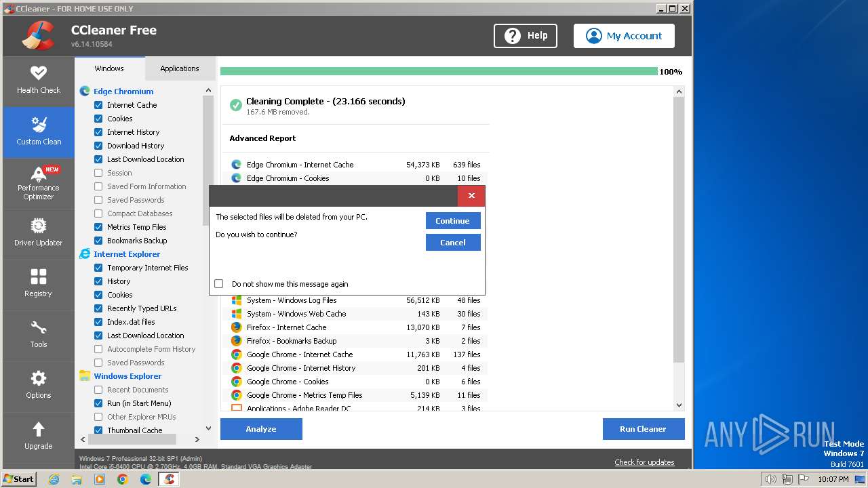Select the System - Windows Web Cache row

pyautogui.click(x=355, y=314)
